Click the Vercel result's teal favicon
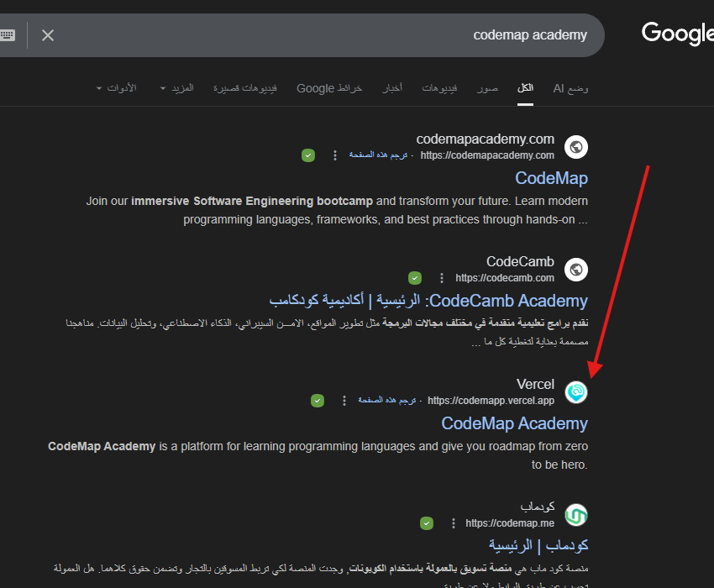The height and width of the screenshot is (588, 714). pos(576,392)
